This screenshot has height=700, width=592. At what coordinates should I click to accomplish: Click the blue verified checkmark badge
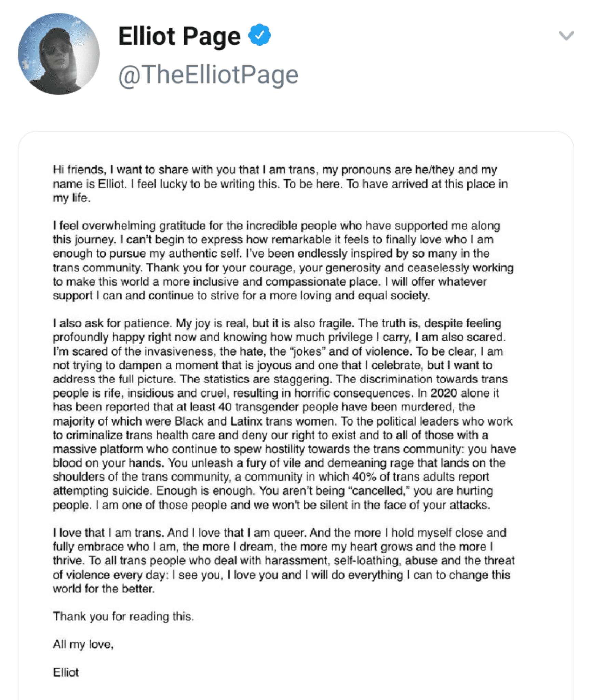tap(259, 35)
